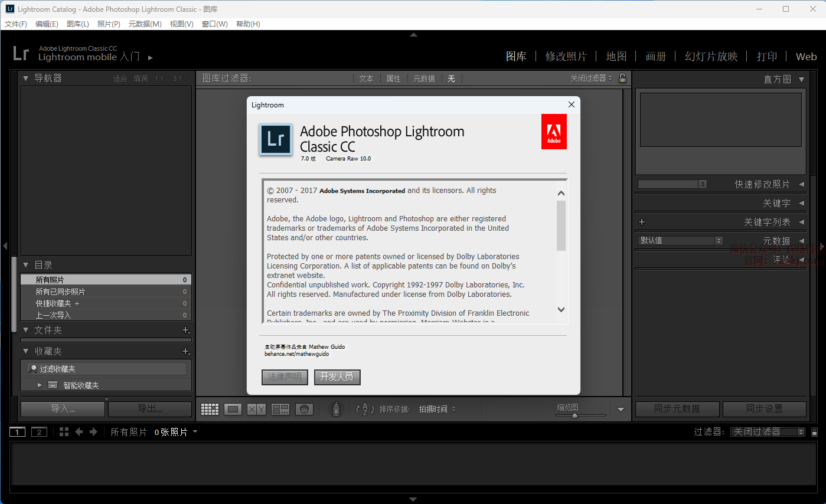Collapse the 目录 panel
This screenshot has width=826, height=504.
pos(26,266)
